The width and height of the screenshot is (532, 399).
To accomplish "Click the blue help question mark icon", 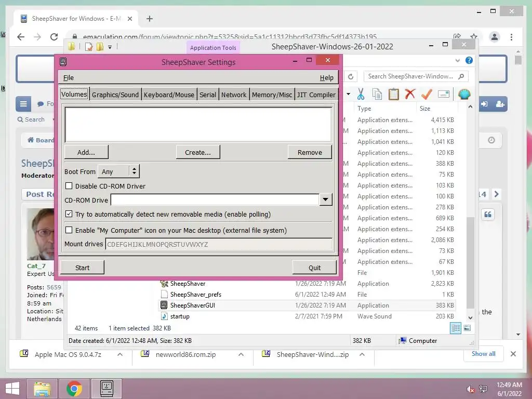I will click(469, 60).
